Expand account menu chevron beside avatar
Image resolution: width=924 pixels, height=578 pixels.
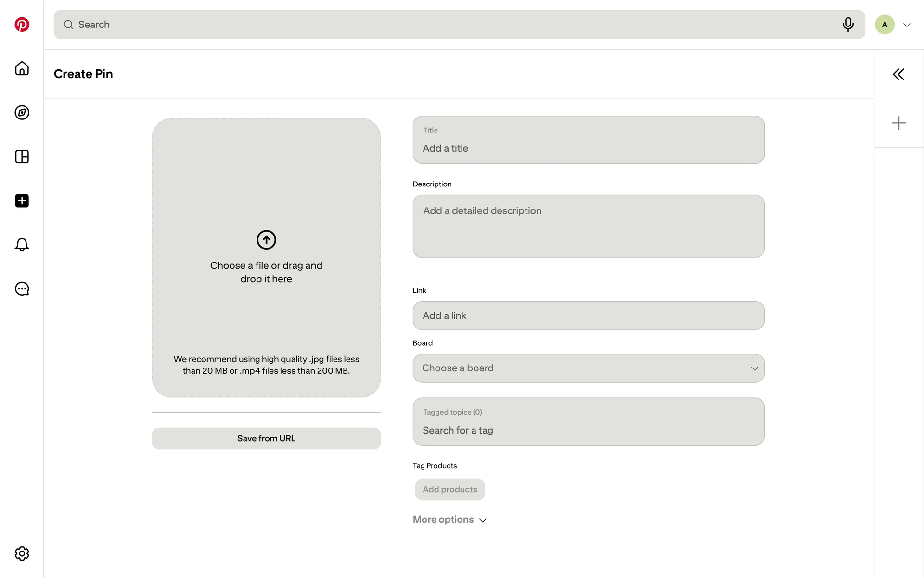907,25
